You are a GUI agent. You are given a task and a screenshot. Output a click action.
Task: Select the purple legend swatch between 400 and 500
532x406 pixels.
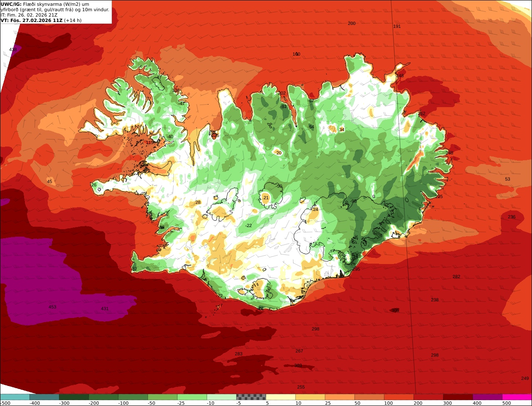point(488,397)
